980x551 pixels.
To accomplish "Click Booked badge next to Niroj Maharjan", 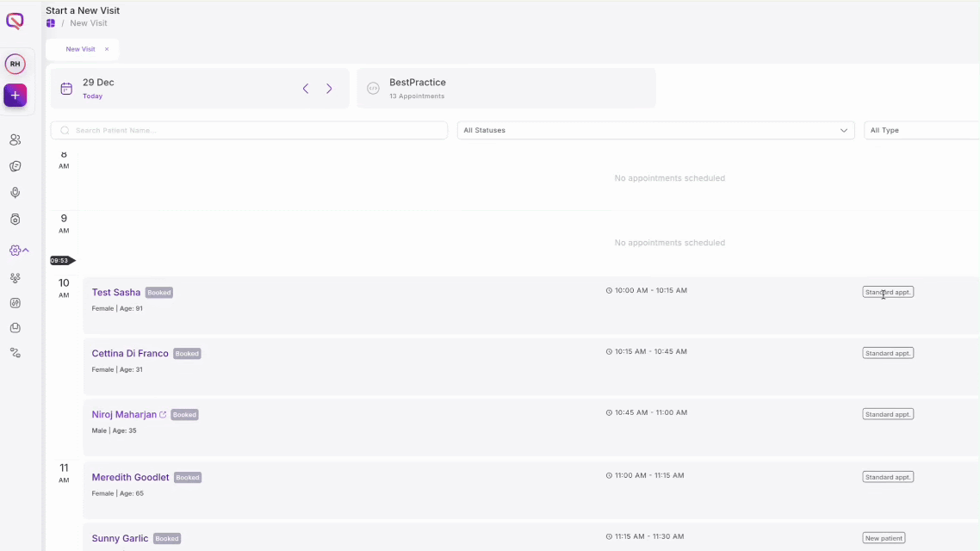I will tap(184, 415).
